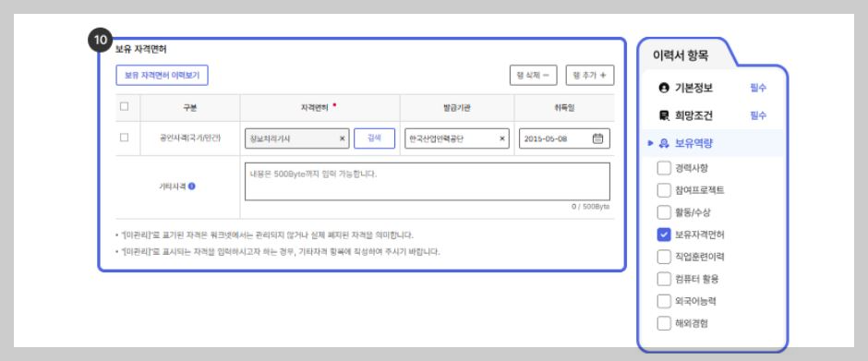Click the 2015-05-08 date field
The height and width of the screenshot is (361, 868).
[x=564, y=138]
